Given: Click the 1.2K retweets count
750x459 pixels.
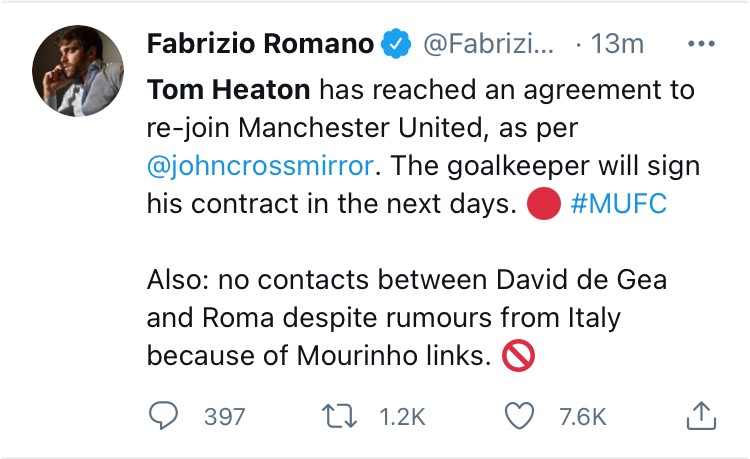Looking at the screenshot, I should click(403, 416).
